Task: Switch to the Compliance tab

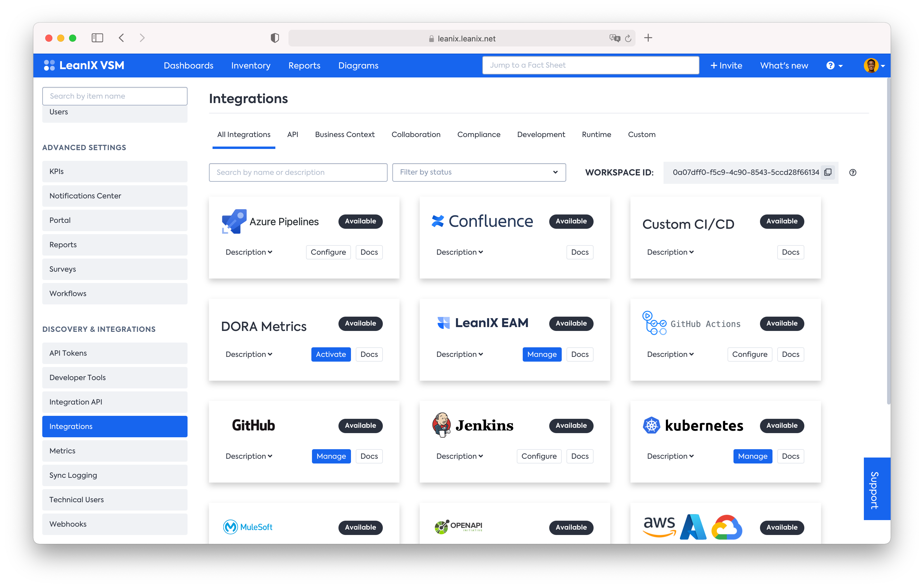Action: pos(478,134)
